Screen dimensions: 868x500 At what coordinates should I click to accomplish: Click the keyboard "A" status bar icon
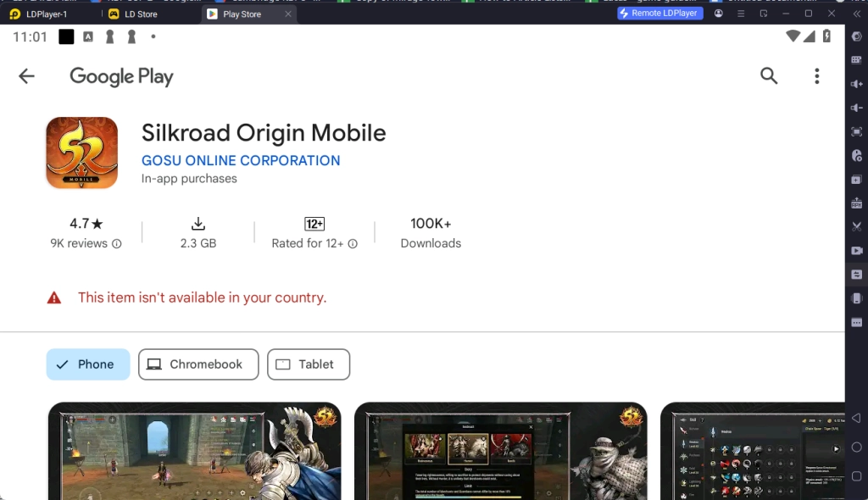pyautogui.click(x=88, y=36)
